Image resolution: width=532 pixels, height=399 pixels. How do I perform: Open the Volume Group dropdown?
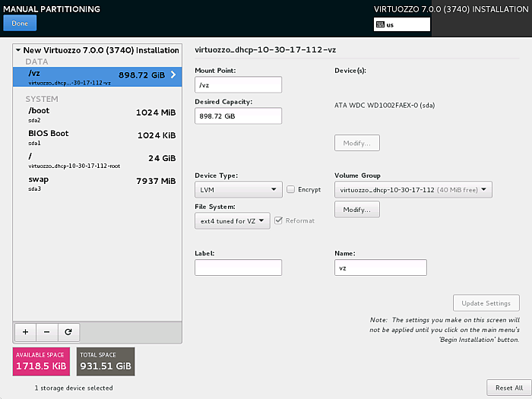coord(413,190)
